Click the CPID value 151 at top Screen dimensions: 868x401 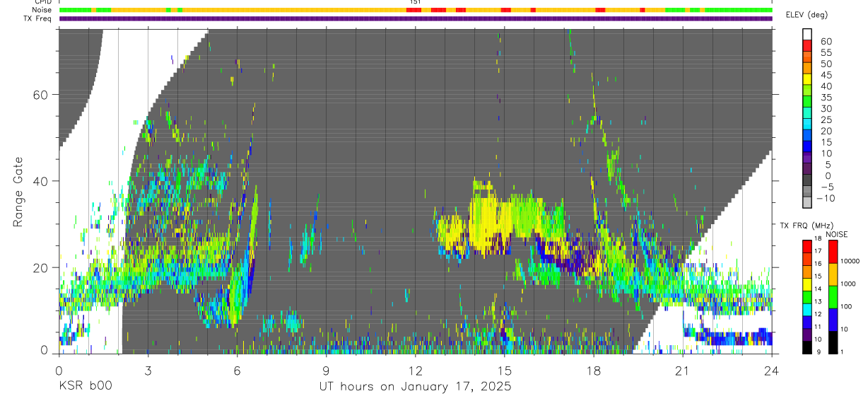pos(415,2)
